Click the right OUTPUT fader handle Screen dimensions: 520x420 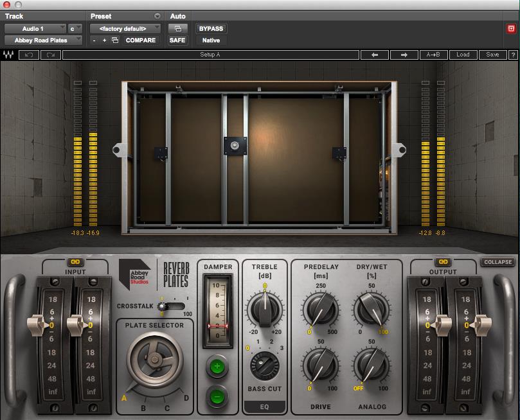click(x=481, y=325)
